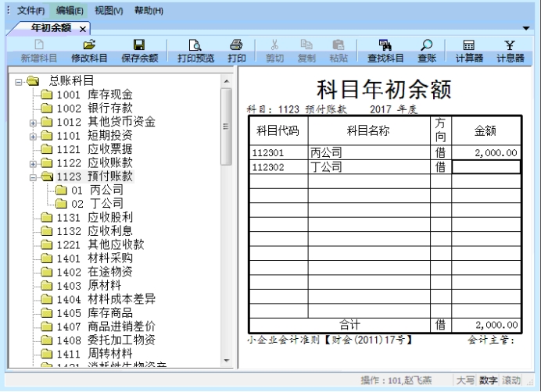This screenshot has width=541, height=392.
Task: Switch to the 年初余额 tab
Action: click(x=51, y=28)
